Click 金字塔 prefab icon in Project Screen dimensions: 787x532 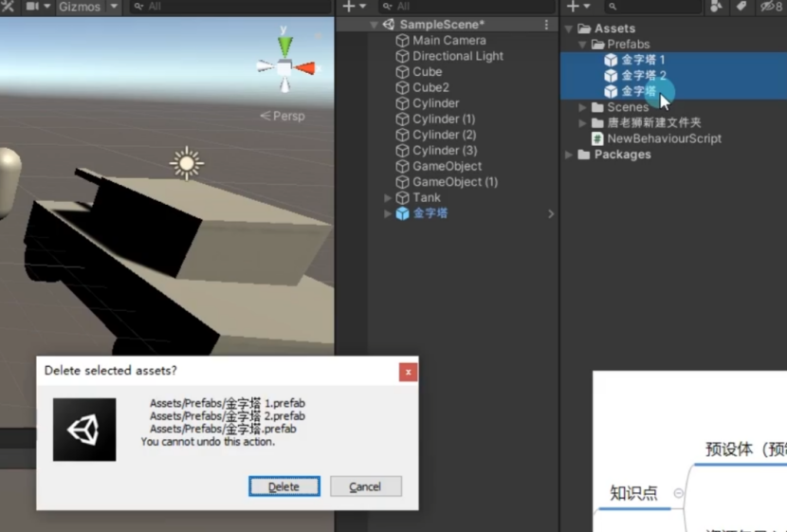click(x=611, y=91)
